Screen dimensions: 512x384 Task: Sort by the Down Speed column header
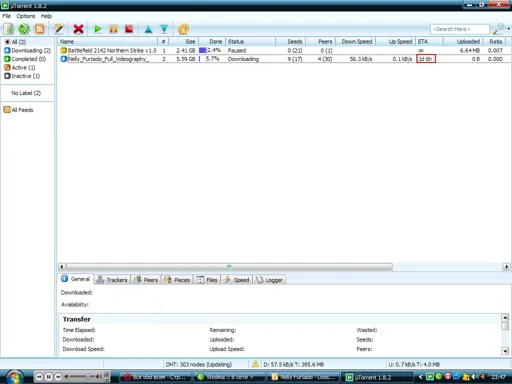coord(356,42)
